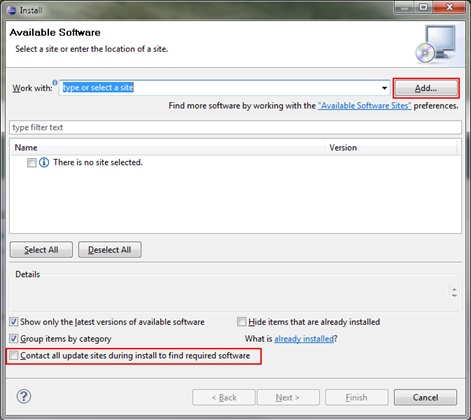Click the Details scroll up arrow
The width and height of the screenshot is (471, 420).
(454, 289)
